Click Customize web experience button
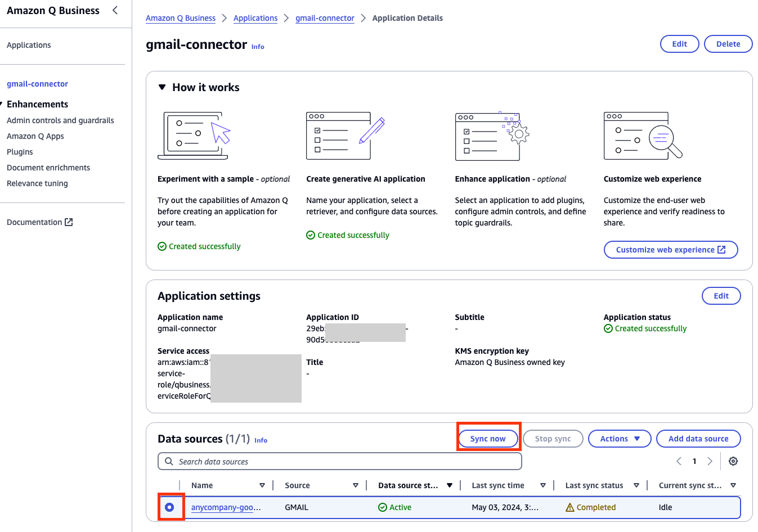The height and width of the screenshot is (532, 758). click(x=671, y=250)
